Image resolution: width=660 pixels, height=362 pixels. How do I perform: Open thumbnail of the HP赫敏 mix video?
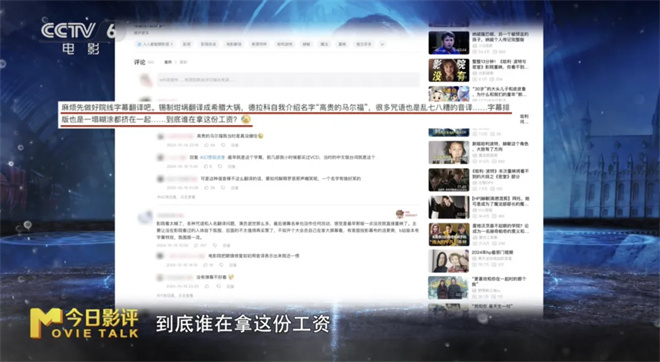[449, 207]
